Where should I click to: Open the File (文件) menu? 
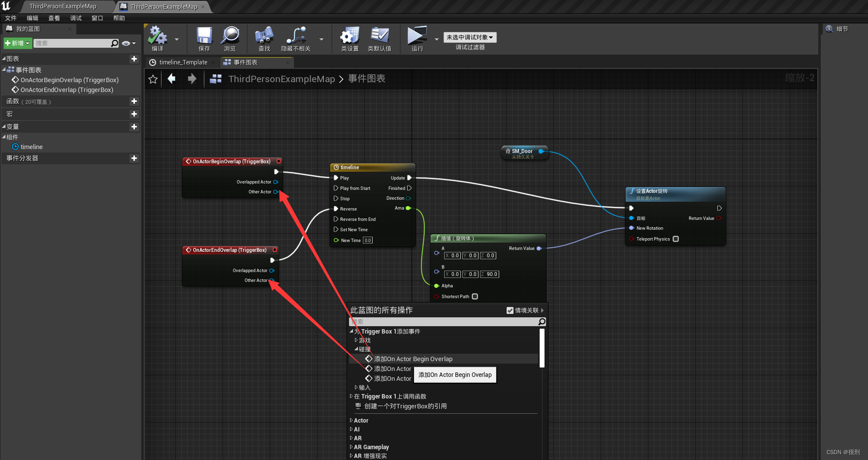[11, 18]
